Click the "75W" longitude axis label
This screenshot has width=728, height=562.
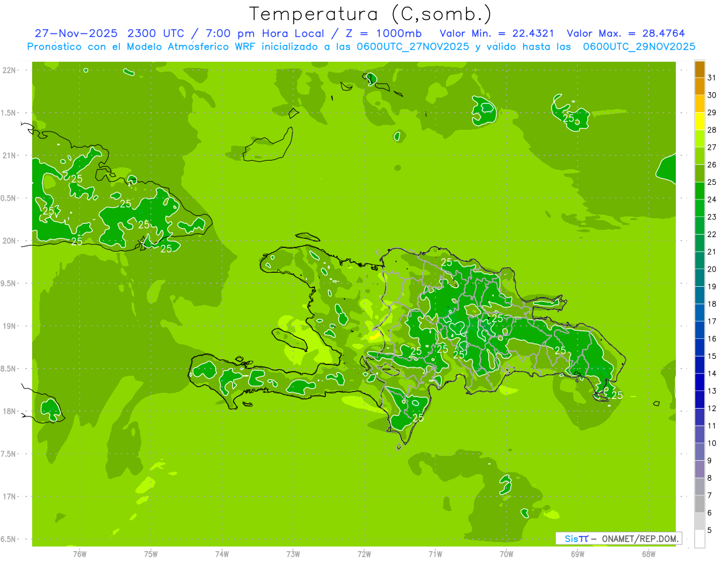coord(150,554)
